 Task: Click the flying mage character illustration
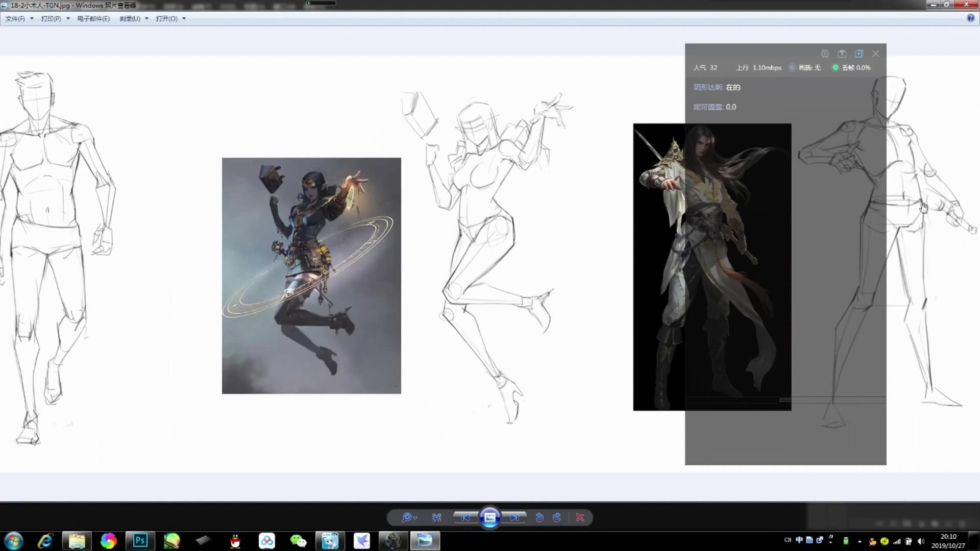311,275
